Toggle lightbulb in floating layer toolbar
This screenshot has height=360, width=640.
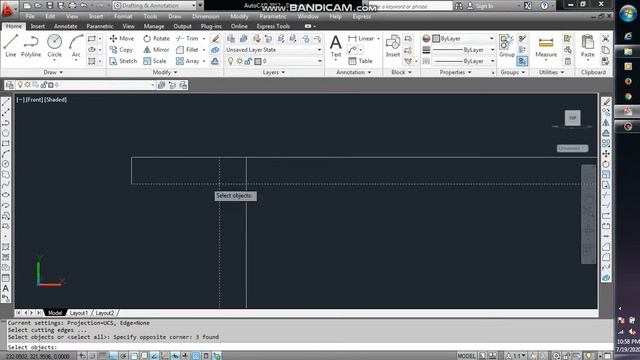click(20, 85)
